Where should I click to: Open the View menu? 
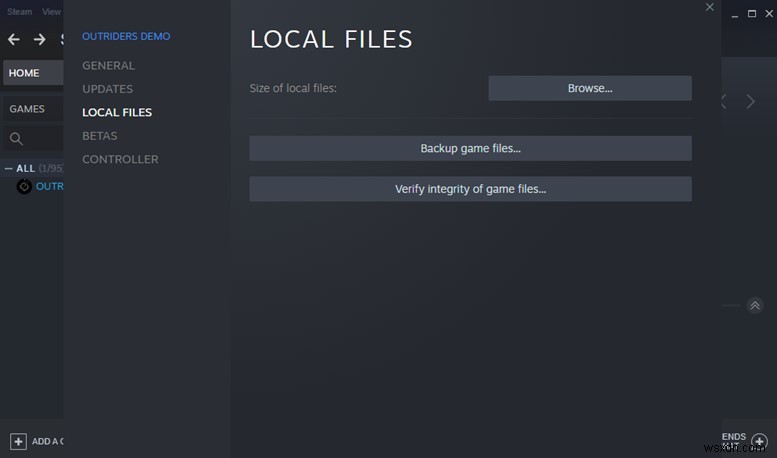51,12
